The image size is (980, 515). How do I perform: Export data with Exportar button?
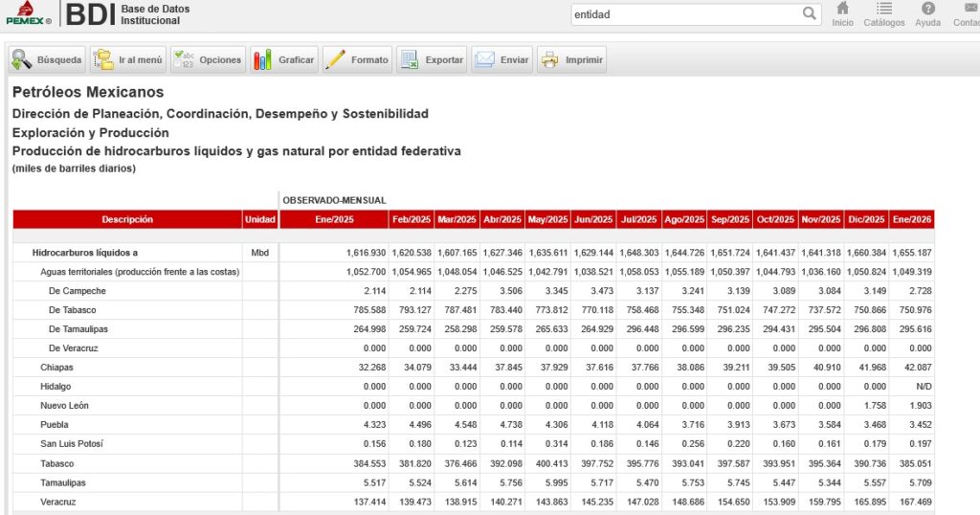[432, 59]
